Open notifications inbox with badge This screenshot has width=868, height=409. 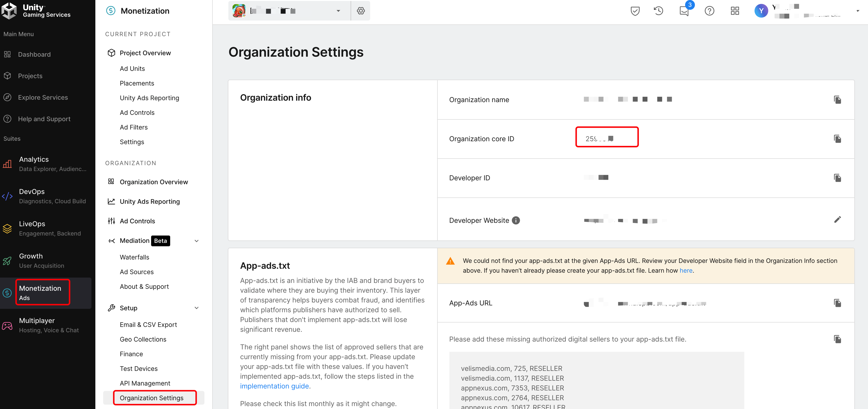[x=684, y=11]
